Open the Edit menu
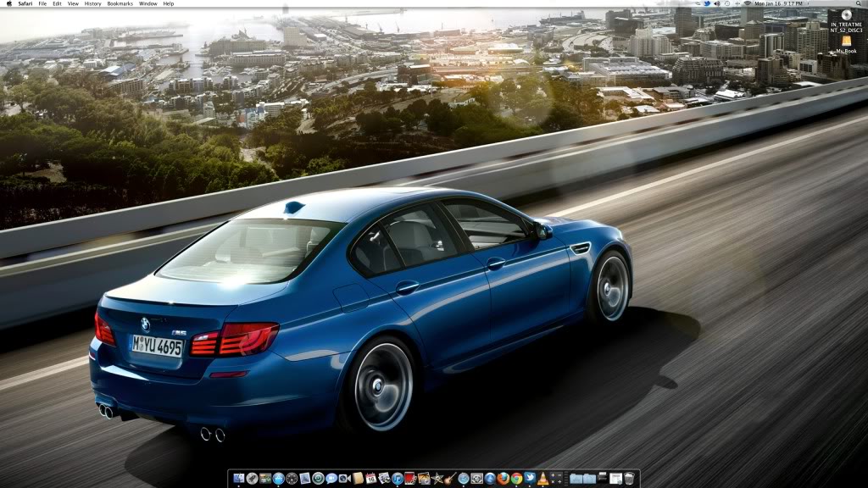Screen dimensions: 868x488 (57, 3)
